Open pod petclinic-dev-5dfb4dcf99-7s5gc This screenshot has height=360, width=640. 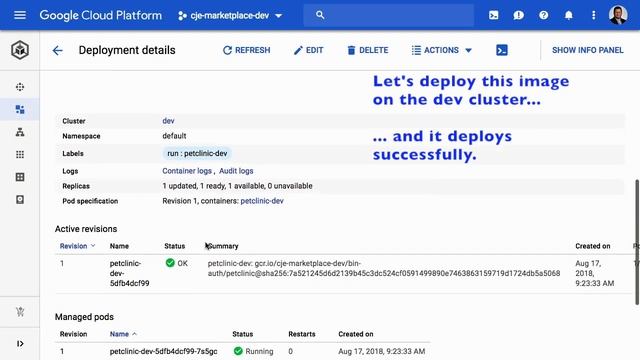(163, 351)
